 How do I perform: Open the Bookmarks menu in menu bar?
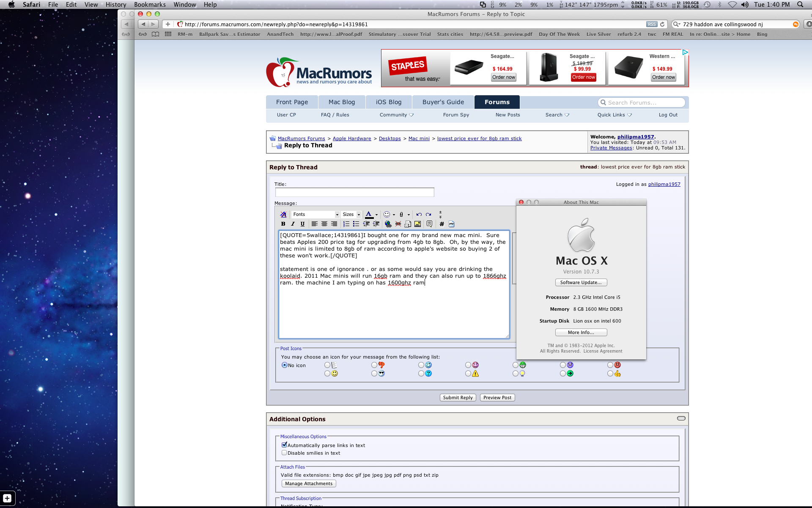click(150, 5)
